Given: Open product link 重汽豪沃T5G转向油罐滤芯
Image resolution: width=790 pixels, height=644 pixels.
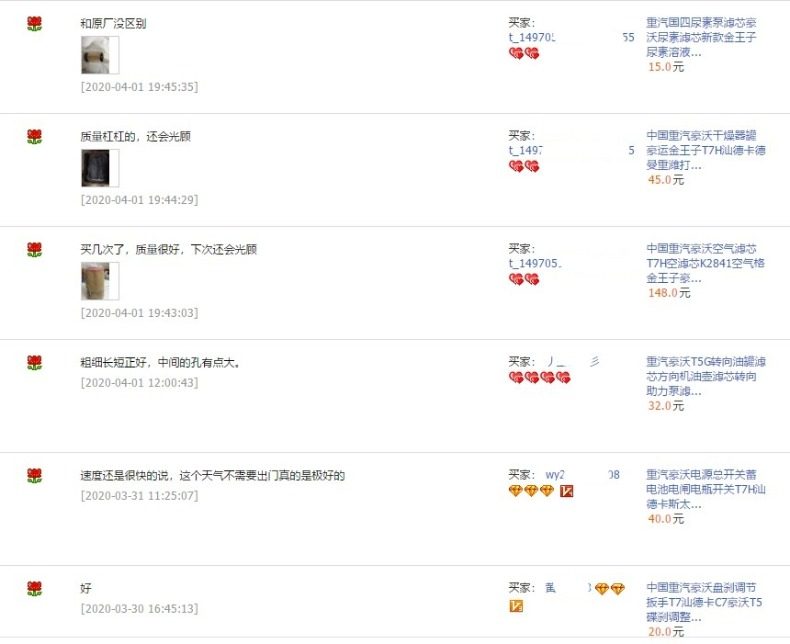Looking at the screenshot, I should point(706,376).
